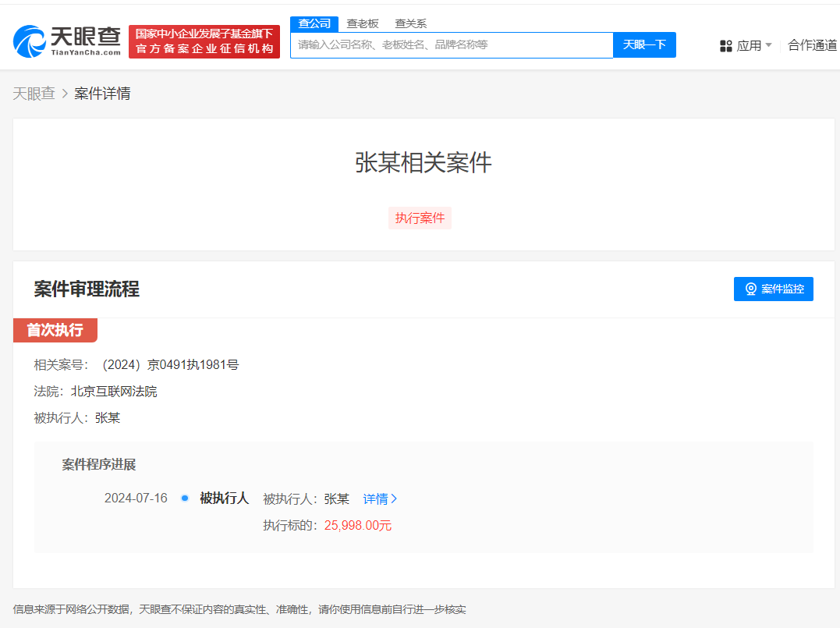Open the 应用 grid icon
The width and height of the screenshot is (840, 628).
[x=727, y=45]
